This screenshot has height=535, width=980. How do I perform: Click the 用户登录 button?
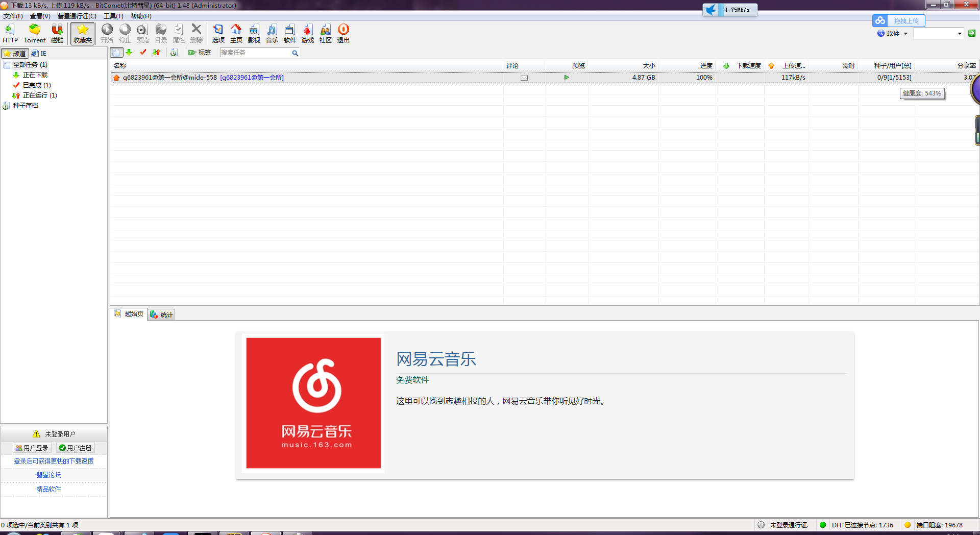(32, 448)
